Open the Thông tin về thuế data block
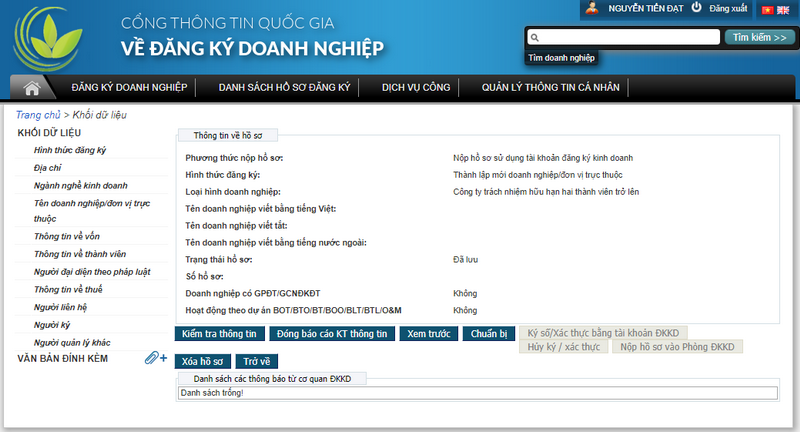 click(68, 289)
